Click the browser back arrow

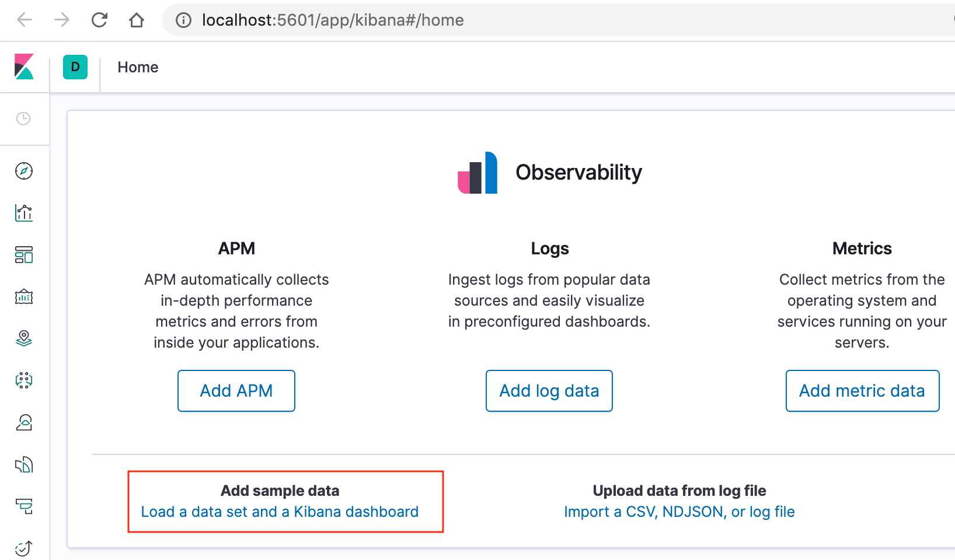point(25,20)
